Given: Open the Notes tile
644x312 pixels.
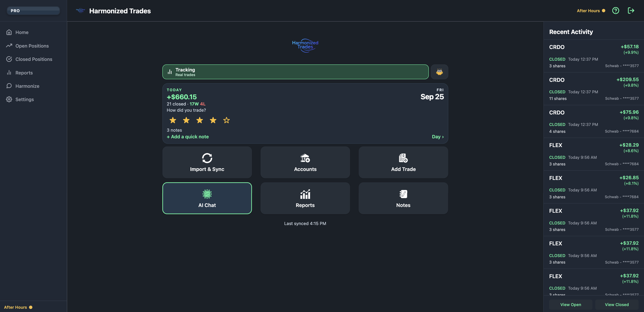Looking at the screenshot, I should click(x=403, y=198).
